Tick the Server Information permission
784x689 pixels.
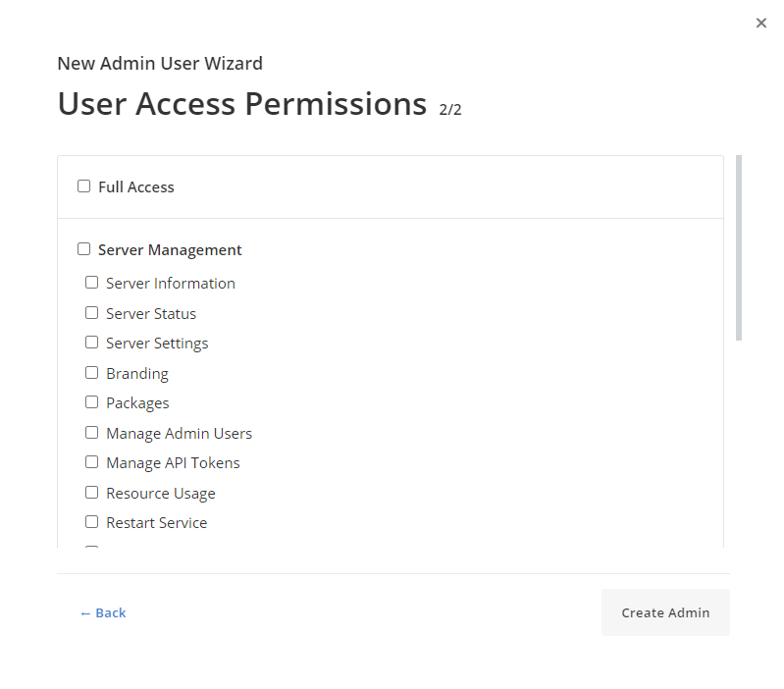click(92, 283)
